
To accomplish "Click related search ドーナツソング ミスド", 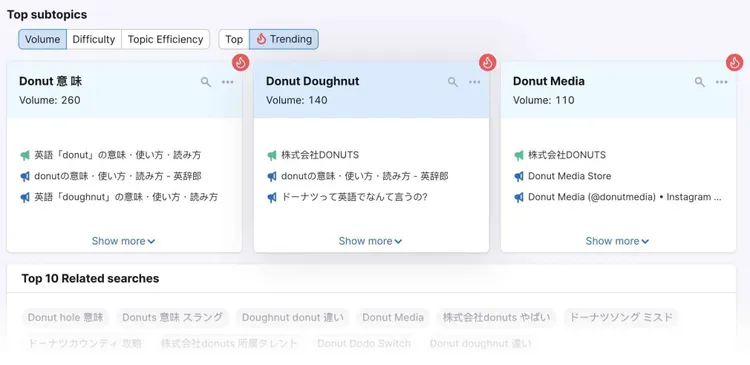I will (x=621, y=317).
